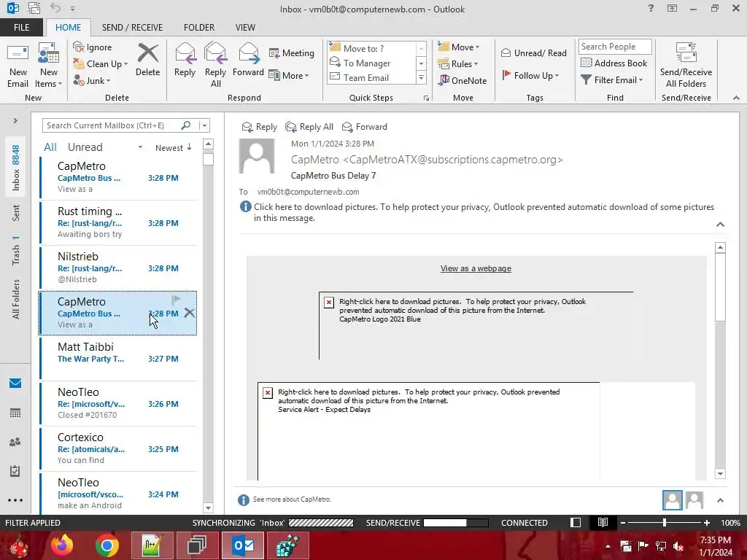747x560 pixels.
Task: Switch to the FOLDER tab
Action: click(x=199, y=27)
